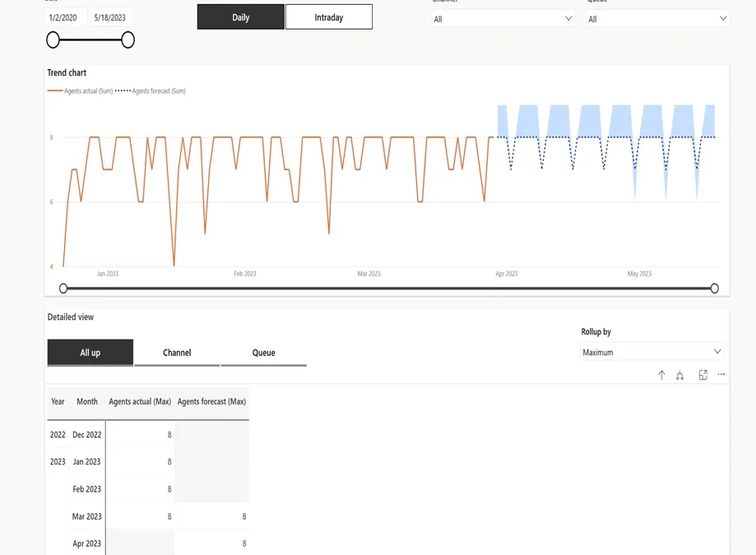Select the Apr 2023 row label

click(x=86, y=543)
